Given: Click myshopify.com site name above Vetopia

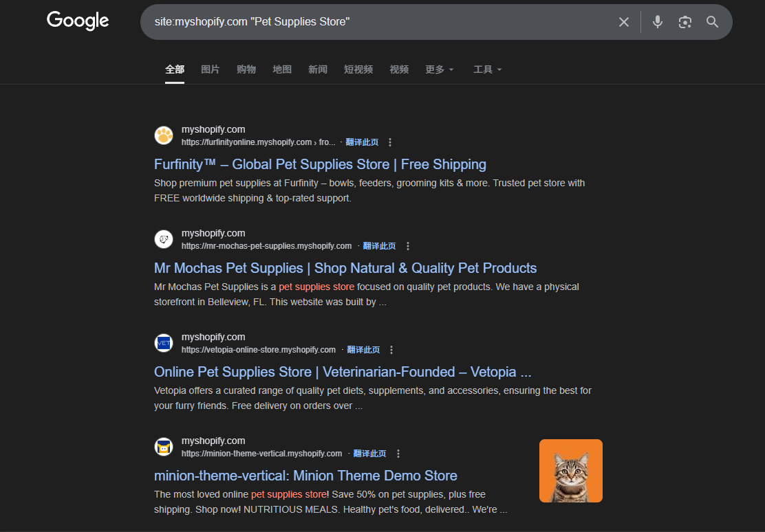Looking at the screenshot, I should [x=213, y=337].
